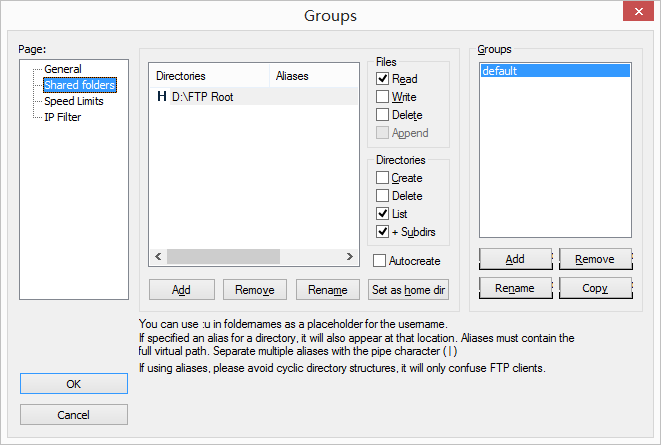Enable the Autocreate option
The width and height of the screenshot is (661, 445).
pyautogui.click(x=380, y=261)
